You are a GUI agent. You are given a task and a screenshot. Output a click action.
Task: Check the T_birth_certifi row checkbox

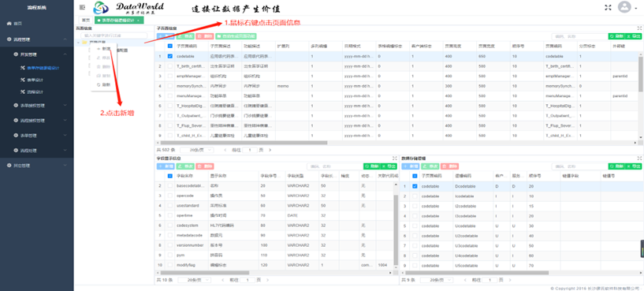pyautogui.click(x=170, y=66)
